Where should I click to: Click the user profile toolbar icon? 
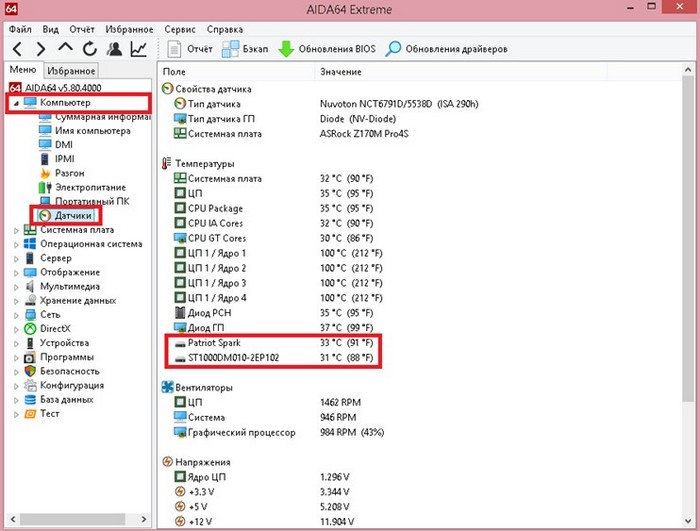pyautogui.click(x=114, y=49)
